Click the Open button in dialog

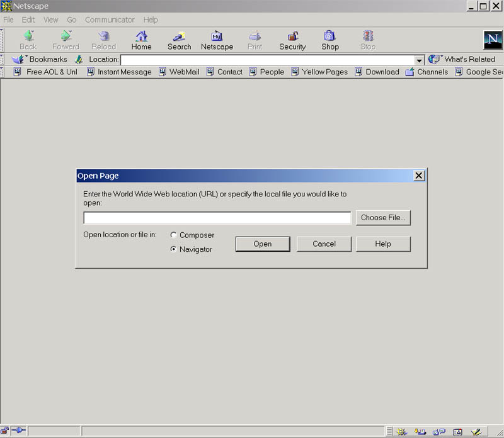tap(263, 244)
